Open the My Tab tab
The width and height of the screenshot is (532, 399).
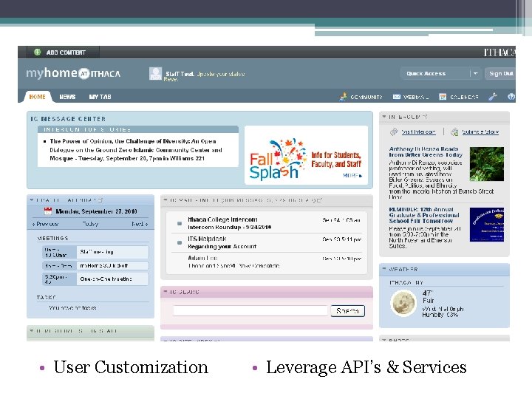pos(100,97)
